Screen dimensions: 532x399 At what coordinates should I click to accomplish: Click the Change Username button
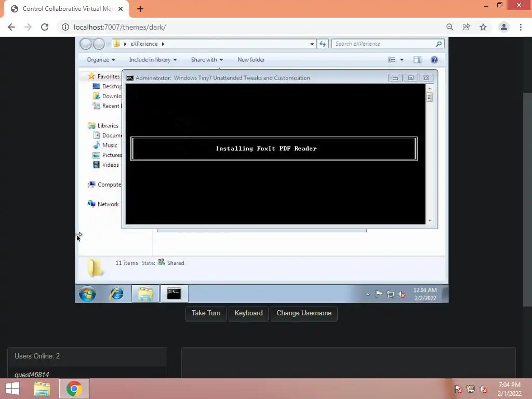(303, 313)
